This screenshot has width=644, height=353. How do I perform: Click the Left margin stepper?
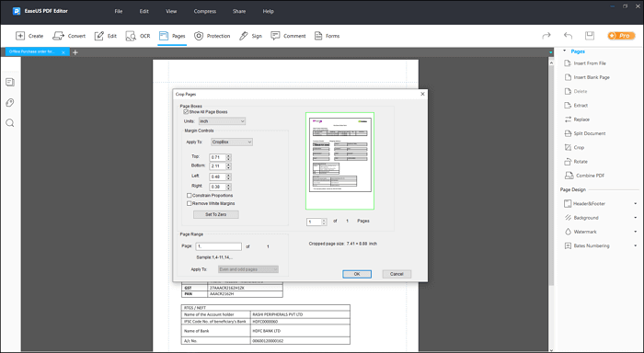point(229,176)
